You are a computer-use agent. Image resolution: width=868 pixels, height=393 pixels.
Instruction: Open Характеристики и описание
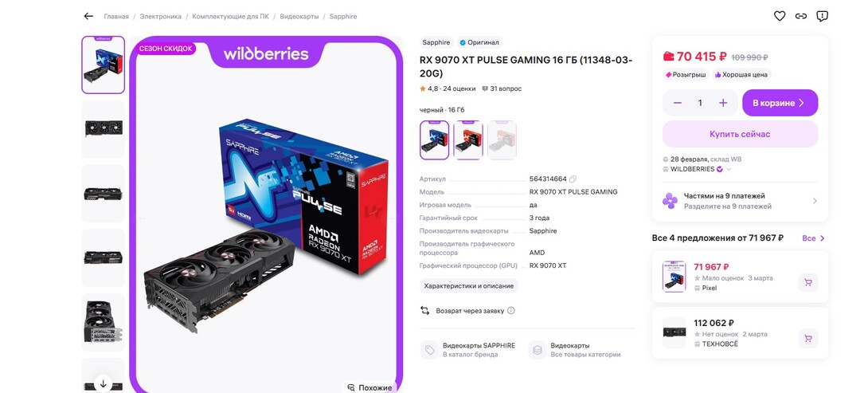pyautogui.click(x=468, y=286)
